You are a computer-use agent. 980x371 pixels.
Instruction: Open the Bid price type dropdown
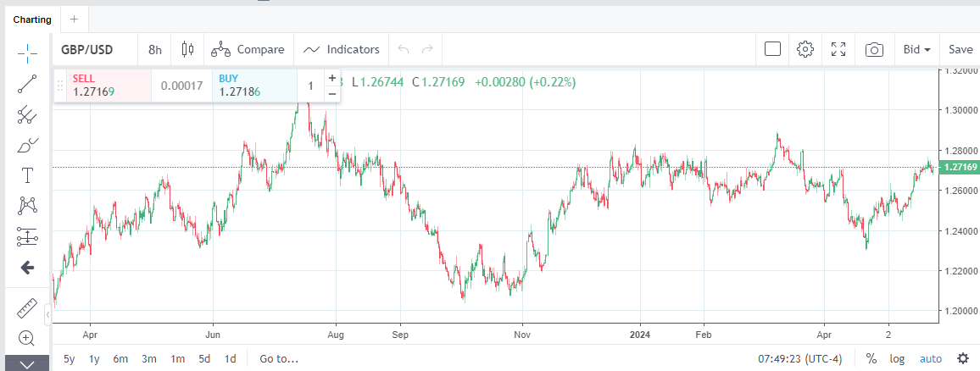pyautogui.click(x=916, y=49)
